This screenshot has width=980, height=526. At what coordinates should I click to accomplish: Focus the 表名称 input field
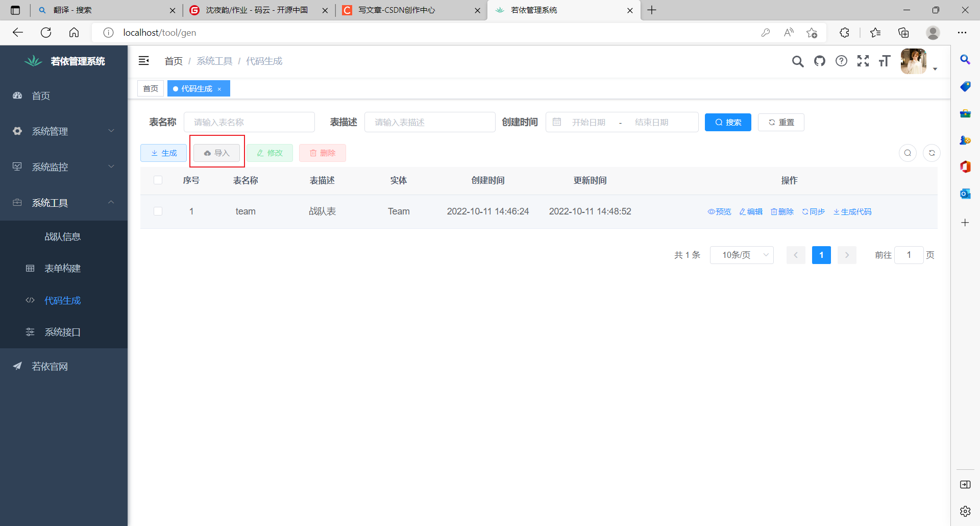249,122
